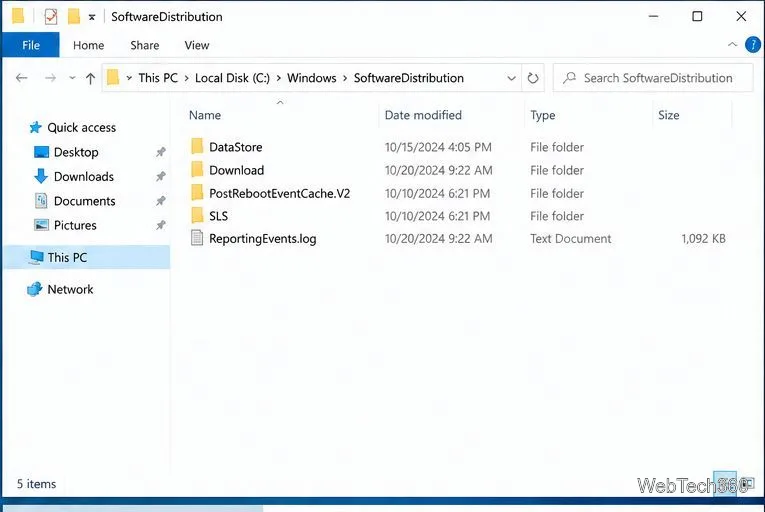
Task: Open Explorer Help question mark icon
Action: click(x=753, y=45)
